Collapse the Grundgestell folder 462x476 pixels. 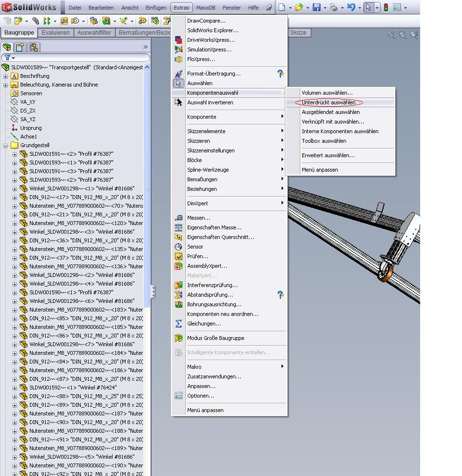point(5,146)
